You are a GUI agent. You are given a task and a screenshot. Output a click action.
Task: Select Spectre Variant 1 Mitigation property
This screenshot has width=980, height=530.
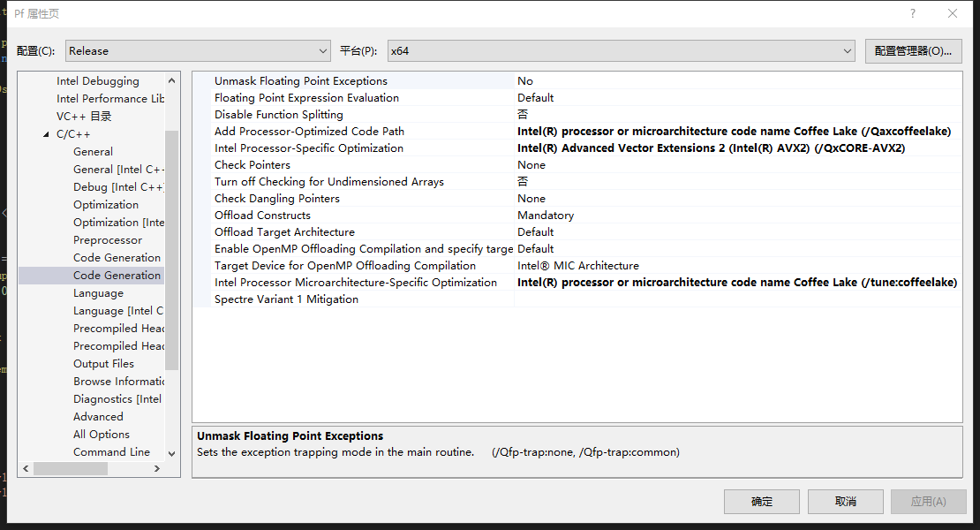pos(286,299)
